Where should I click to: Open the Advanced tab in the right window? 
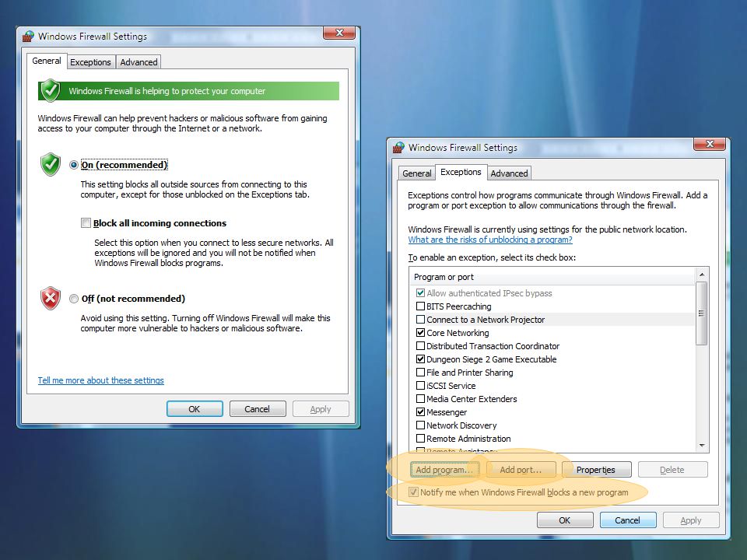(509, 173)
